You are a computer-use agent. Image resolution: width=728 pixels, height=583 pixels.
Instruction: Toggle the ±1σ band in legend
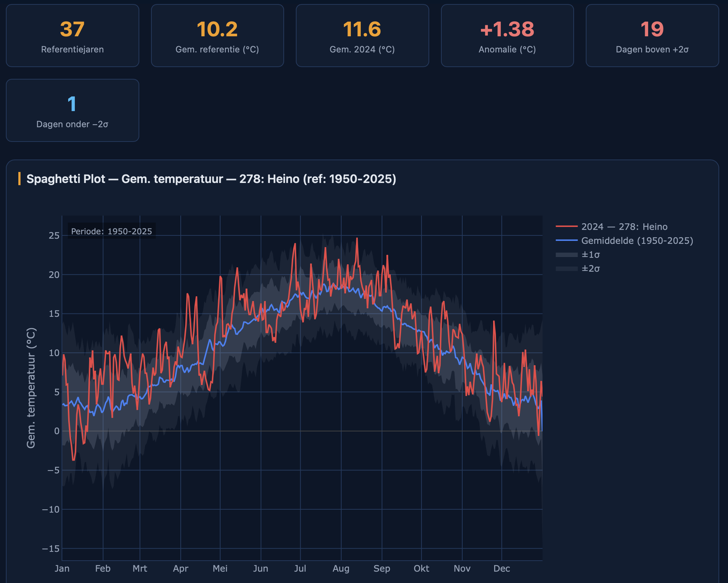[590, 254]
